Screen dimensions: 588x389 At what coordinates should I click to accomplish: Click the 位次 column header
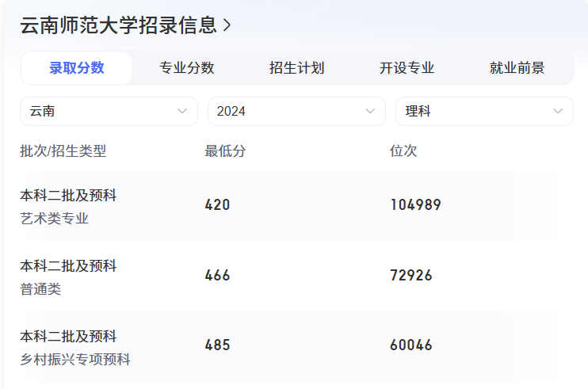(x=403, y=151)
